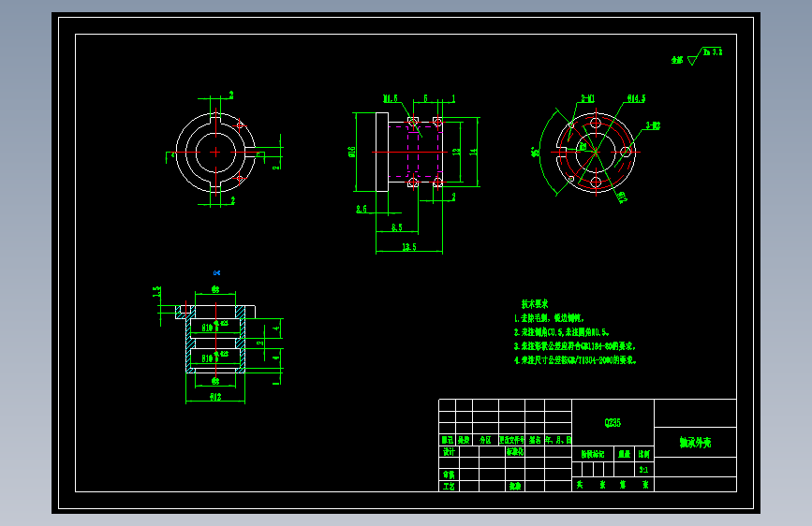Select technical requirement line 2 about C0.5
812x526 pixels.
(561, 332)
